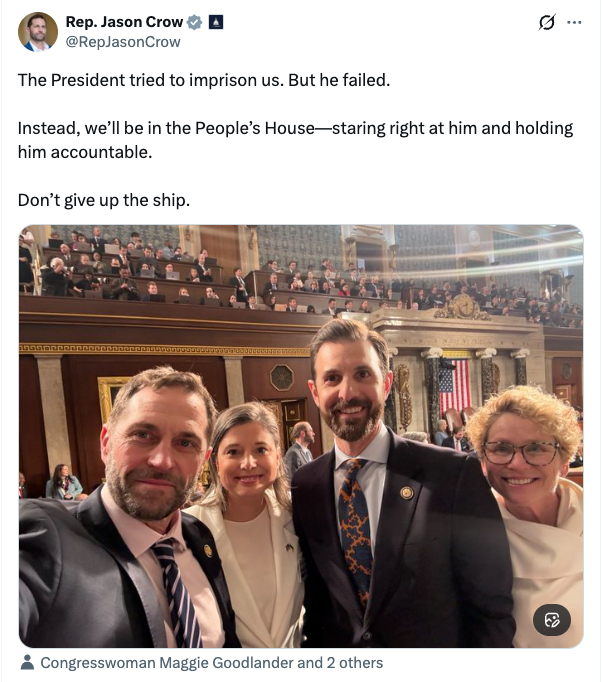
Task: Click the woman in white jacket in photo
Action: (250, 520)
